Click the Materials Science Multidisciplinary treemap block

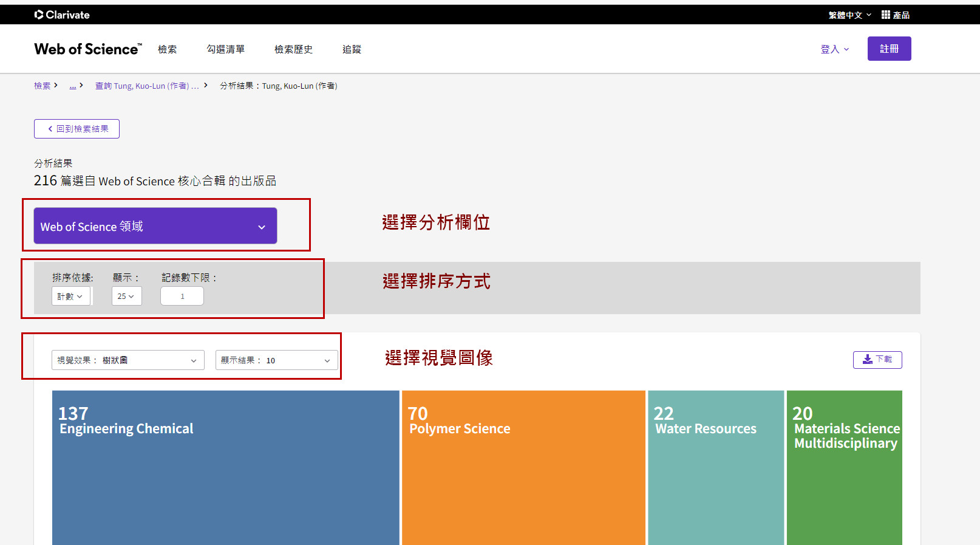click(845, 468)
